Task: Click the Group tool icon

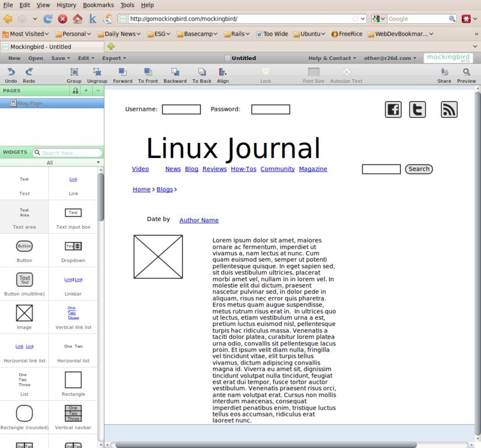Action: coord(74,72)
